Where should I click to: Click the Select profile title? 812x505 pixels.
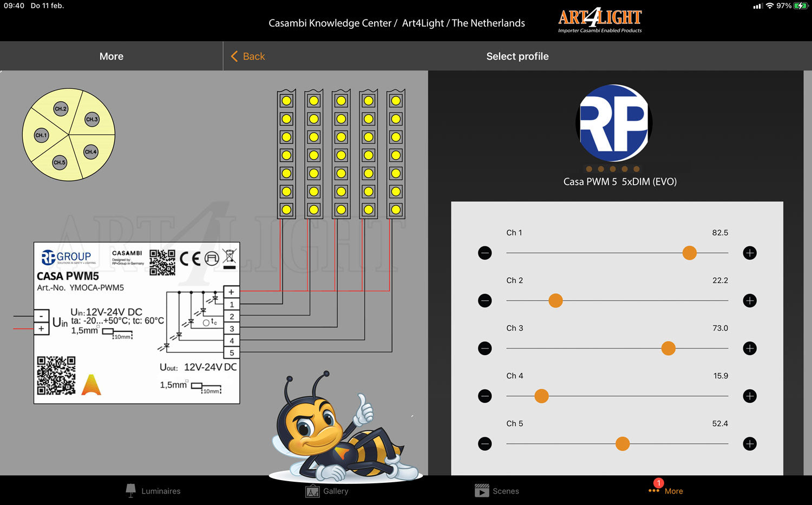point(518,56)
